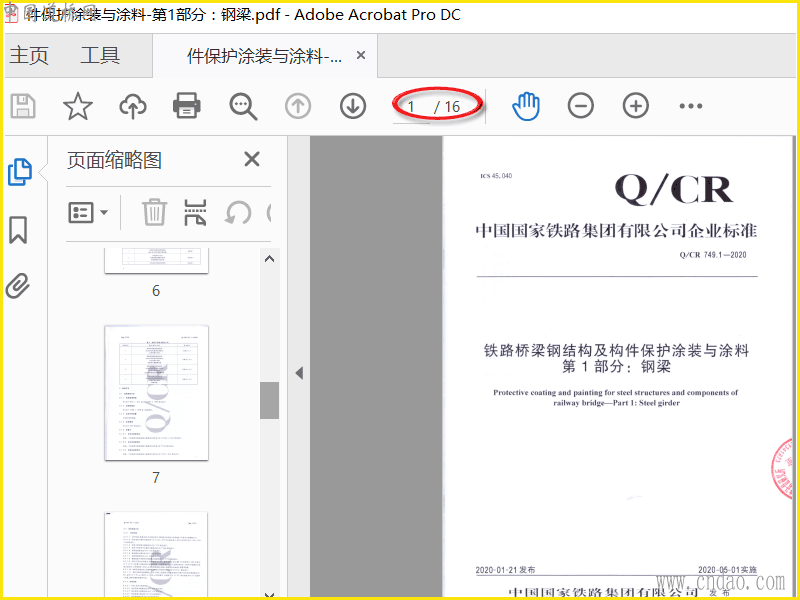800x600 pixels.
Task: Click the 2020-05-01 实施 date text
Action: [x=727, y=570]
